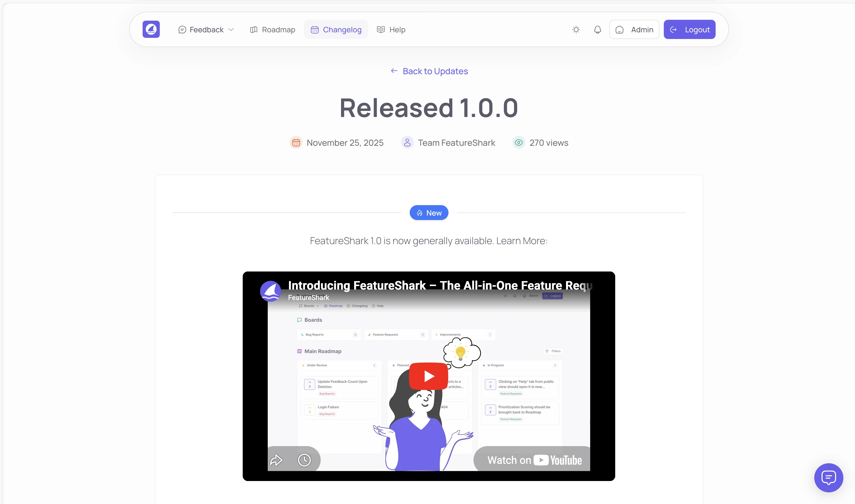Click the chat bubble icon beside Feedback
This screenshot has width=855, height=504.
[x=182, y=30]
